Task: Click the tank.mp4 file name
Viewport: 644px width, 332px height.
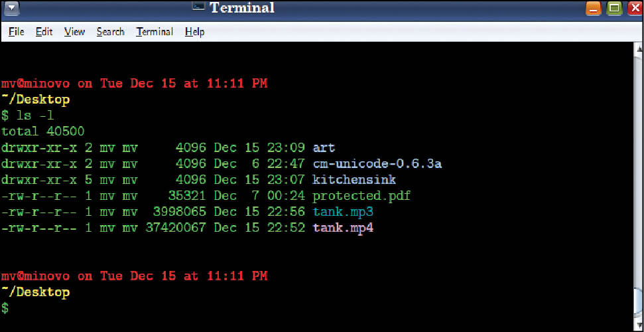Action: point(343,228)
